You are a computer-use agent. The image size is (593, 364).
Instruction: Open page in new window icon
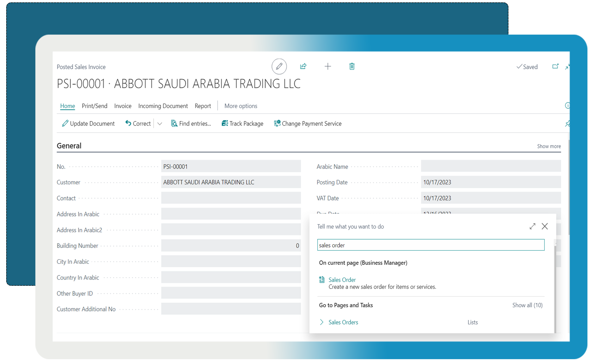click(555, 67)
